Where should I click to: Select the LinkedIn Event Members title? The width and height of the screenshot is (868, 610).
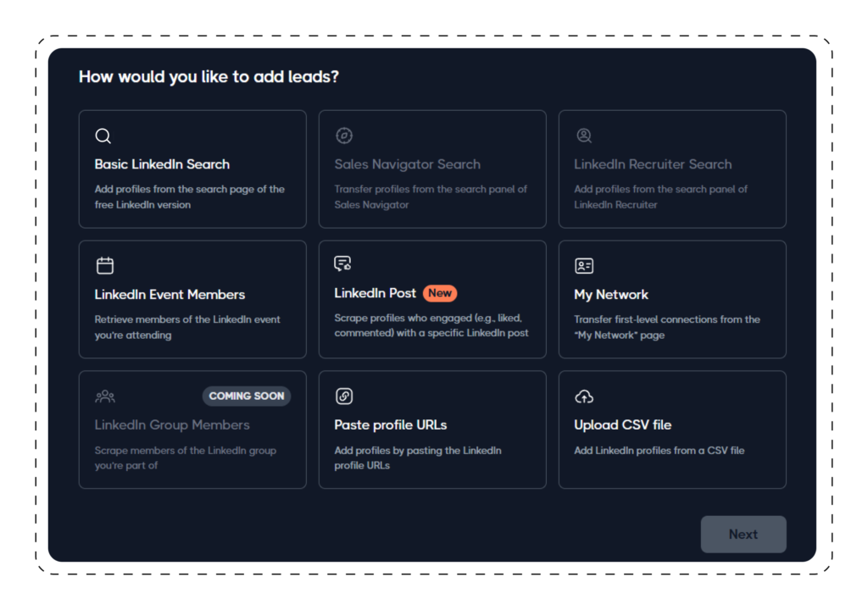click(x=170, y=295)
